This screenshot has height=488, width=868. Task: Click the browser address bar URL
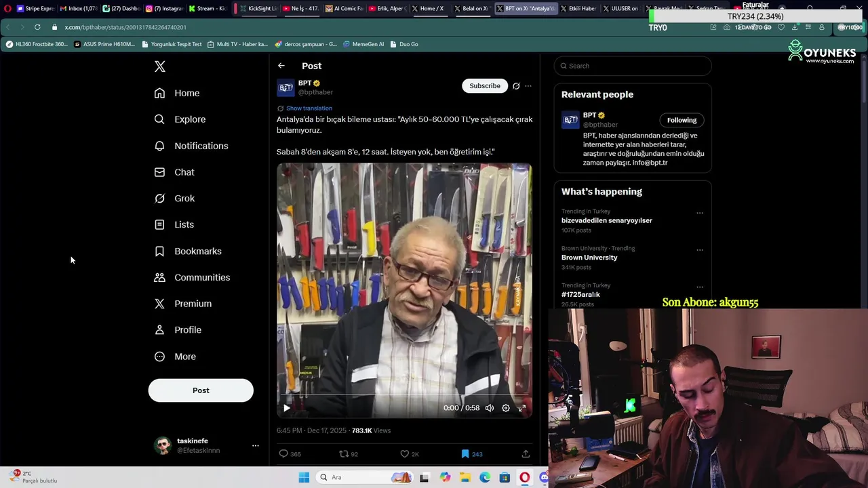pyautogui.click(x=125, y=27)
